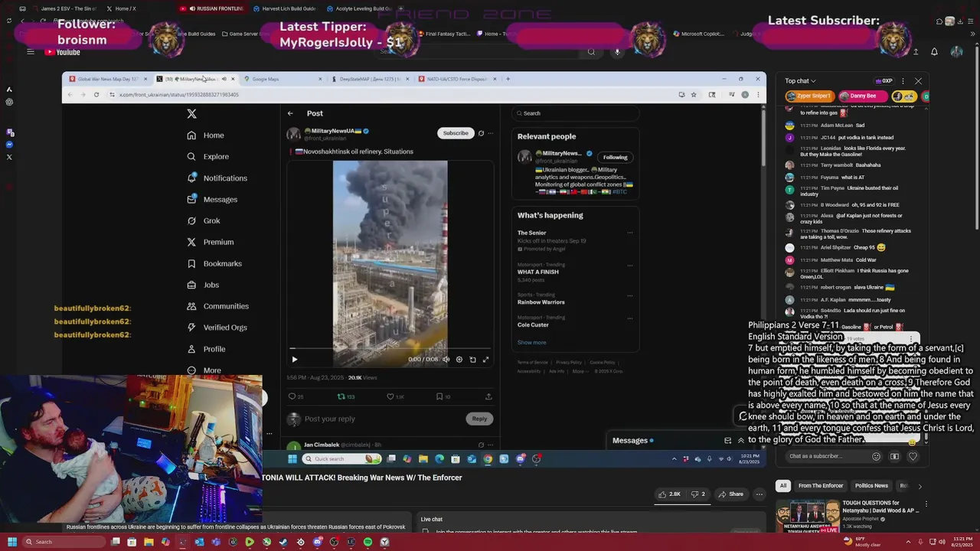The image size is (980, 551).
Task: Expand More in X navigation sidebar
Action: point(204,370)
